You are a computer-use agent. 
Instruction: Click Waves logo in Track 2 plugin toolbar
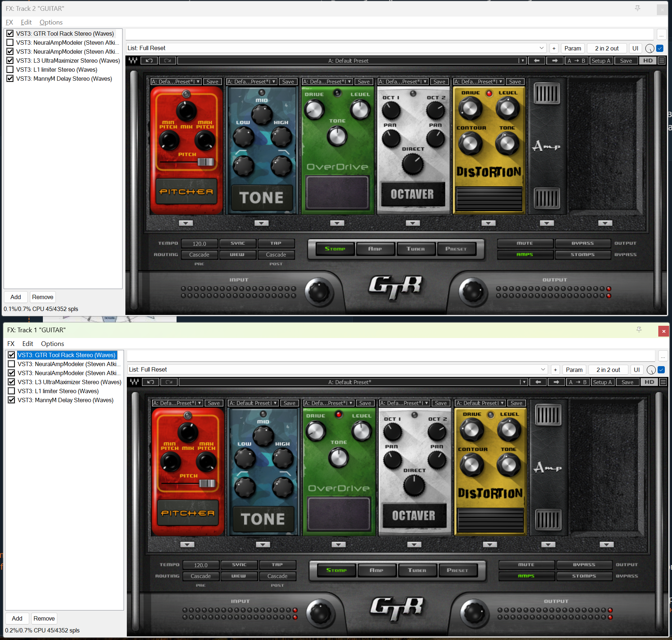tap(133, 61)
